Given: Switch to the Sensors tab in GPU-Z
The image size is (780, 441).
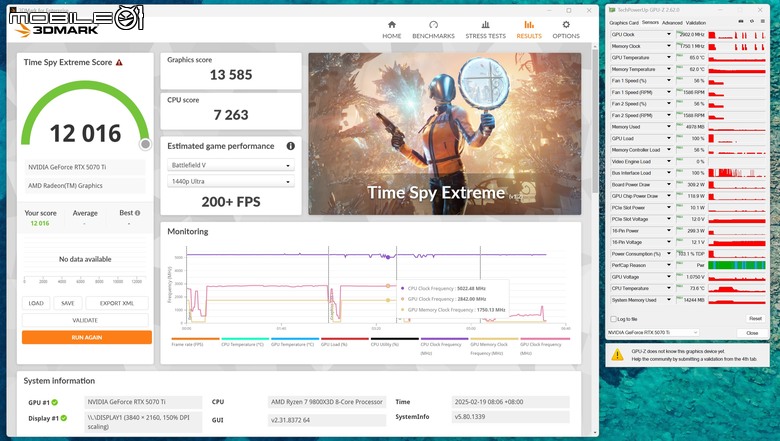Looking at the screenshot, I should coord(650,23).
